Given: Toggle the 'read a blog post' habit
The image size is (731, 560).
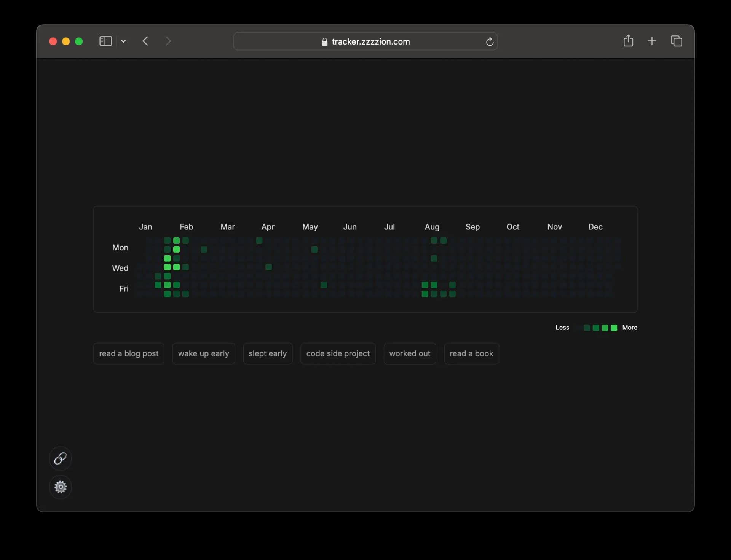Looking at the screenshot, I should 129,353.
